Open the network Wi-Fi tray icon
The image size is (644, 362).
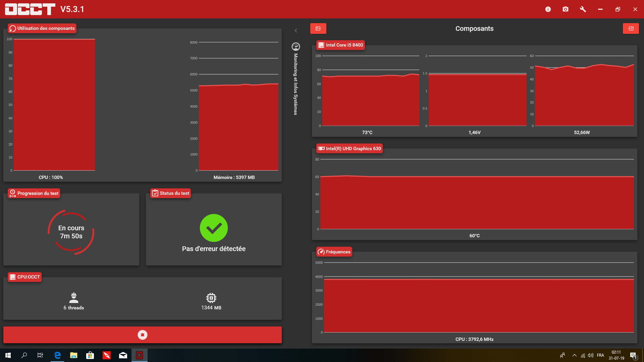(x=583, y=355)
